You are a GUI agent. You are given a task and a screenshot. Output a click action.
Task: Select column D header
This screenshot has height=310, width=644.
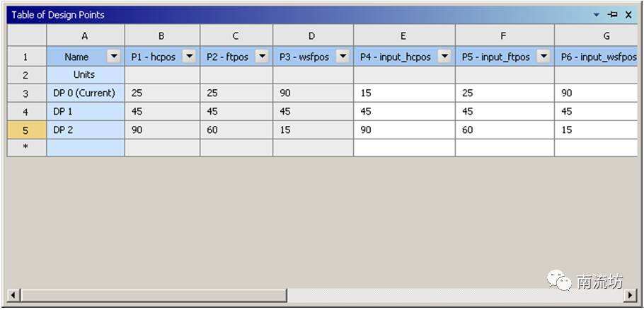pos(313,35)
